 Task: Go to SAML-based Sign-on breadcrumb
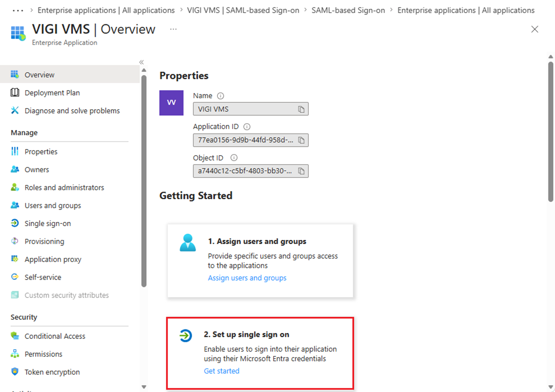348,10
